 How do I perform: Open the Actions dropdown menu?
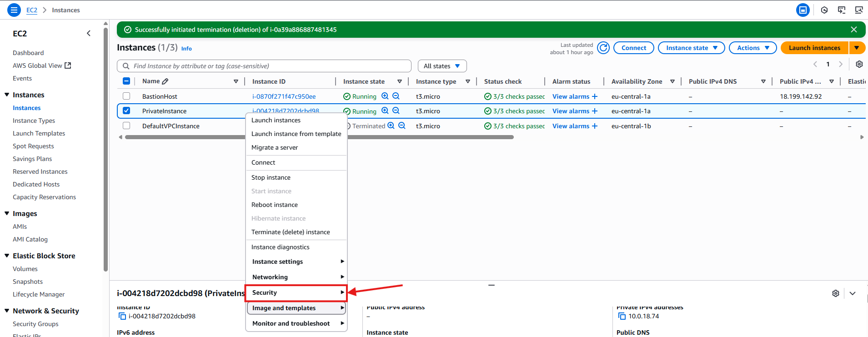pyautogui.click(x=753, y=48)
